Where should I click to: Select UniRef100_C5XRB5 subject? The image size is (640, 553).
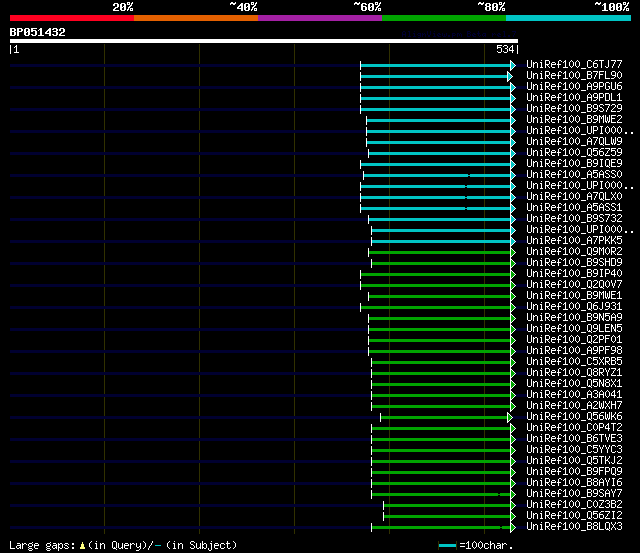pyautogui.click(x=574, y=362)
